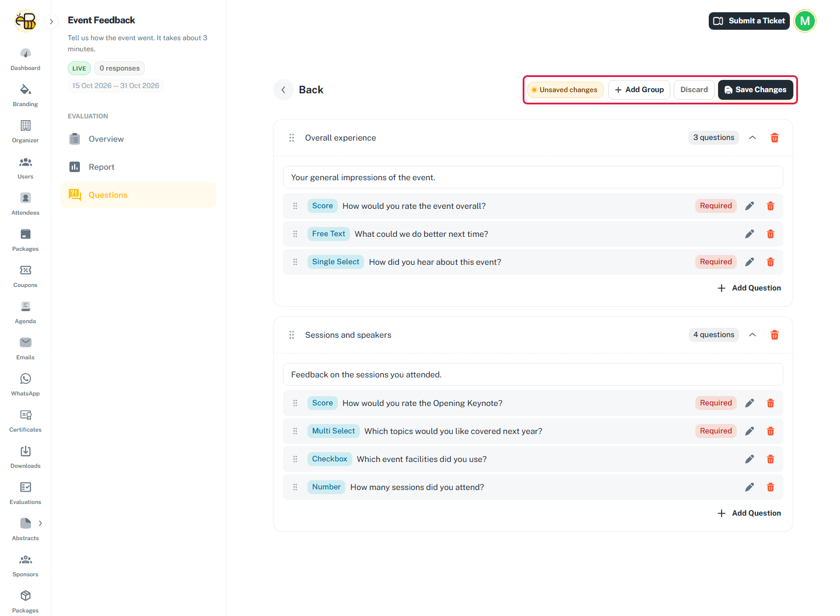
Task: Go to the Organizer section
Action: coord(26,132)
